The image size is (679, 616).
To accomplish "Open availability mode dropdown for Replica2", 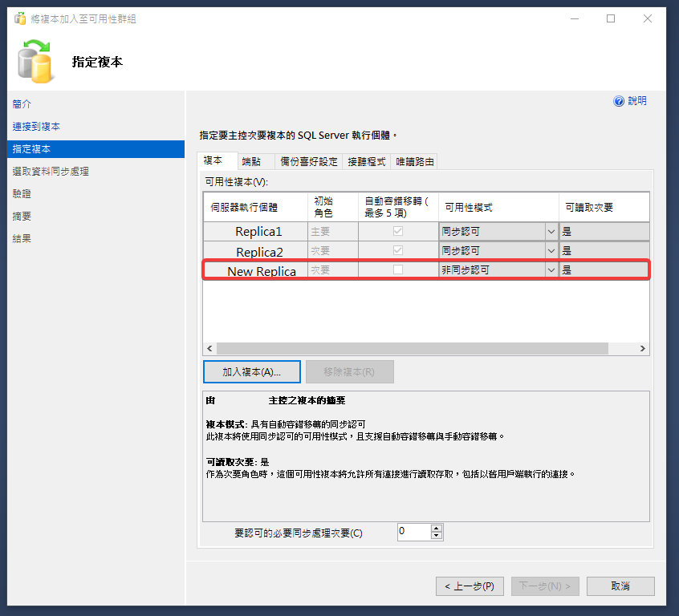I will click(x=551, y=251).
